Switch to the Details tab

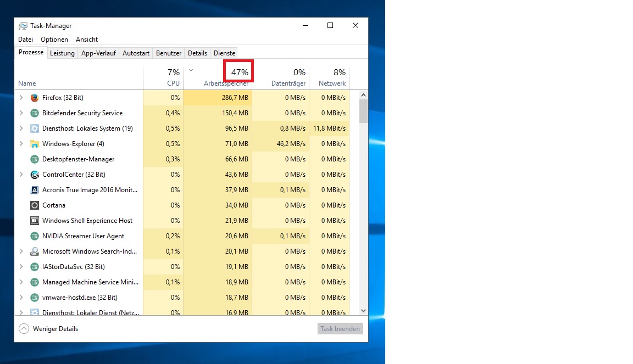tap(197, 53)
